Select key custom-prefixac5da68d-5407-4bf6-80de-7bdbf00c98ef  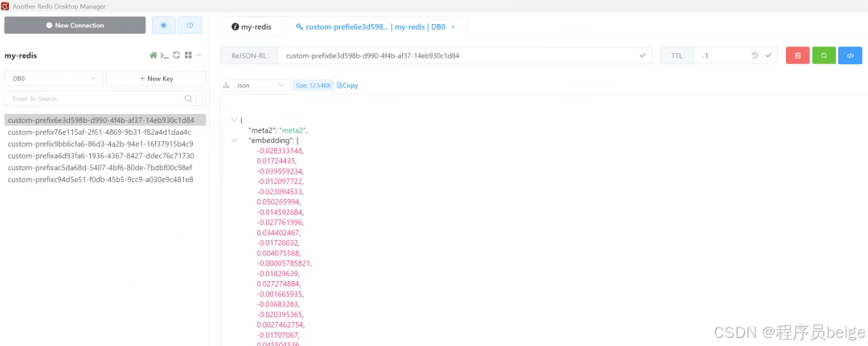(x=105, y=168)
